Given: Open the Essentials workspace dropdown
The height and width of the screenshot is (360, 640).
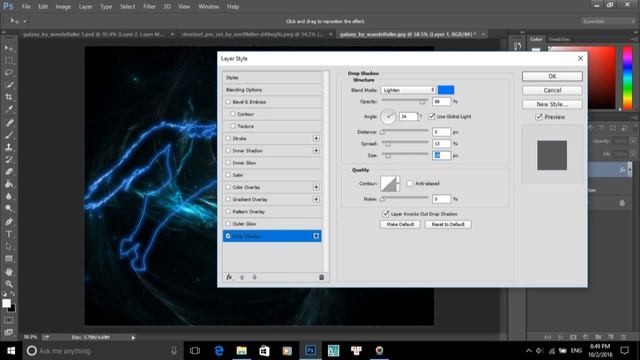Looking at the screenshot, I should pyautogui.click(x=608, y=21).
